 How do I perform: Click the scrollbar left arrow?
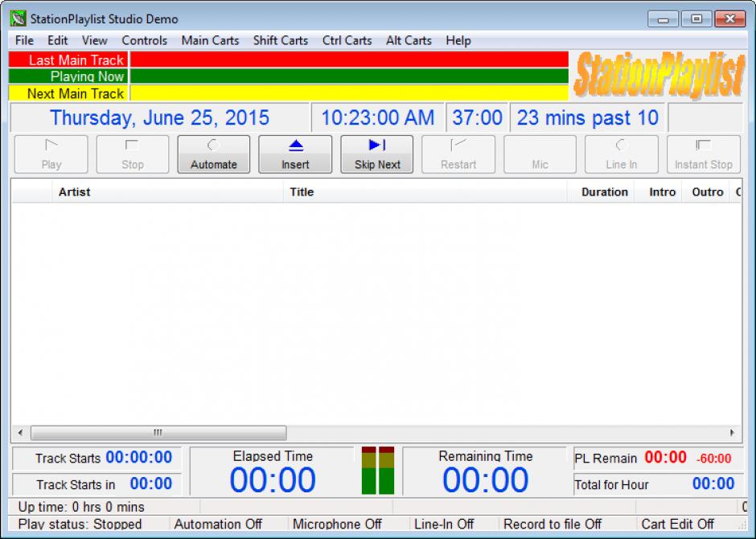(20, 433)
